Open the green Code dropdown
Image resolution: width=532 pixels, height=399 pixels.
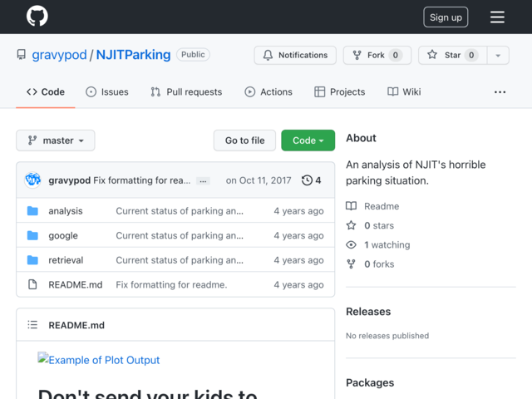[308, 140]
